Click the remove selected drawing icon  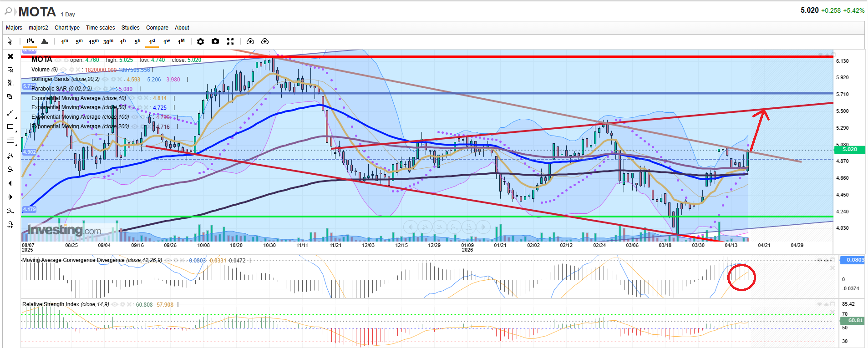[10, 70]
